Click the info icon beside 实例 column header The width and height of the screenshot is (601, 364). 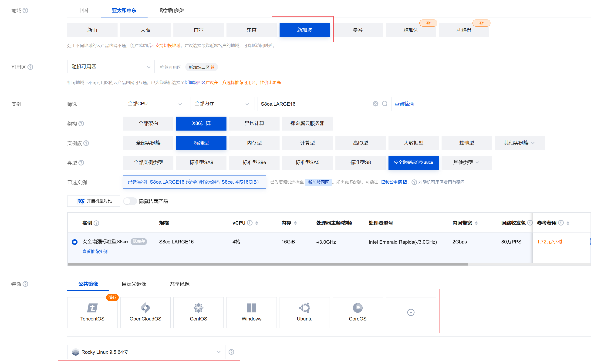click(x=96, y=223)
